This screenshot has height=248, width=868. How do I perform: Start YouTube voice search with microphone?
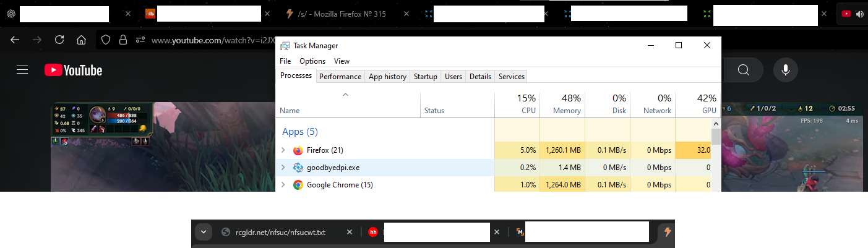pyautogui.click(x=786, y=70)
